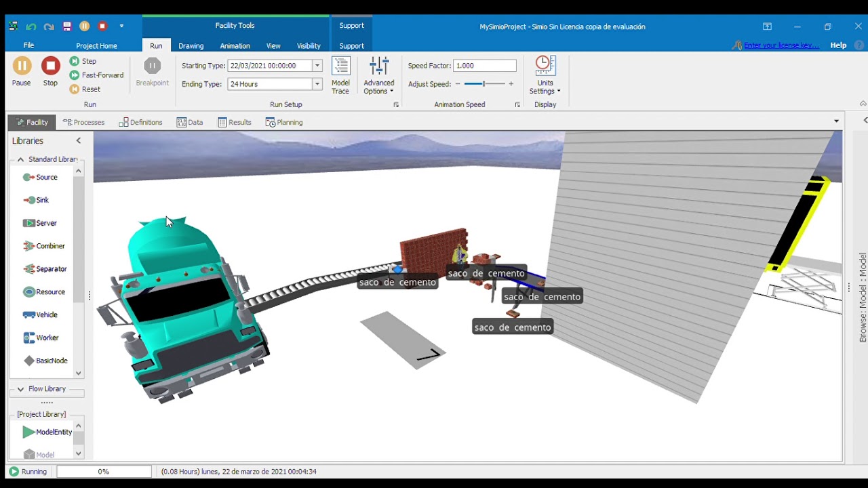Switch to the Drawing ribbon tab

[191, 46]
